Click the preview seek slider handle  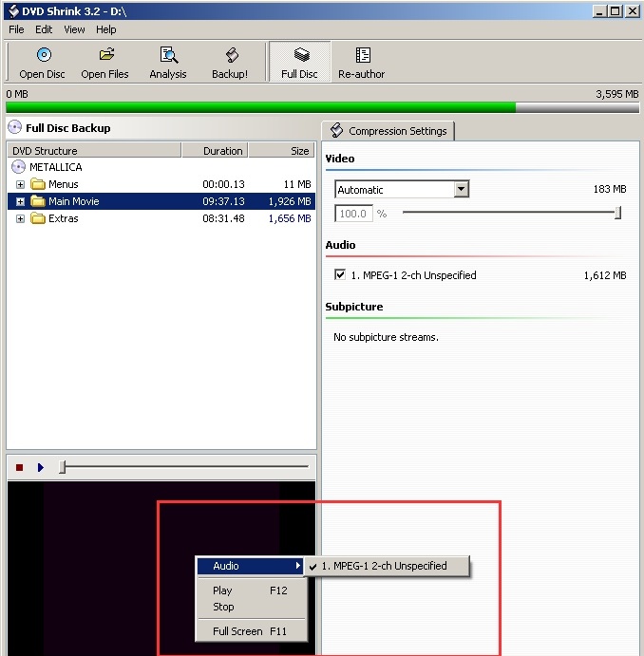tap(63, 467)
